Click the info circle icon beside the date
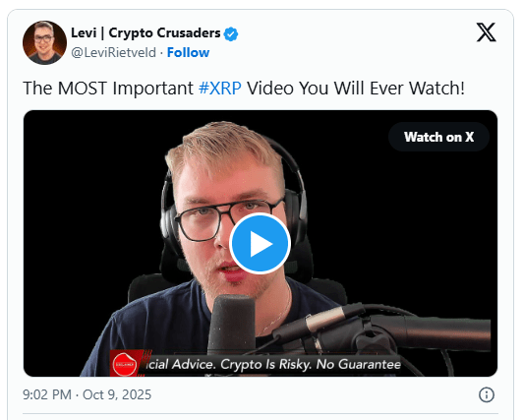The height and width of the screenshot is (420, 523). coord(487,395)
